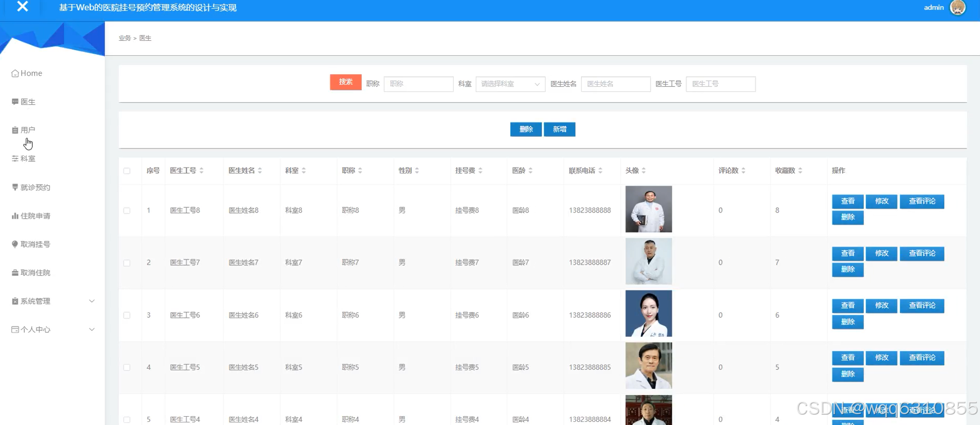Expand the 系统管理 menu chevron
The width and height of the screenshot is (980, 425).
92,301
